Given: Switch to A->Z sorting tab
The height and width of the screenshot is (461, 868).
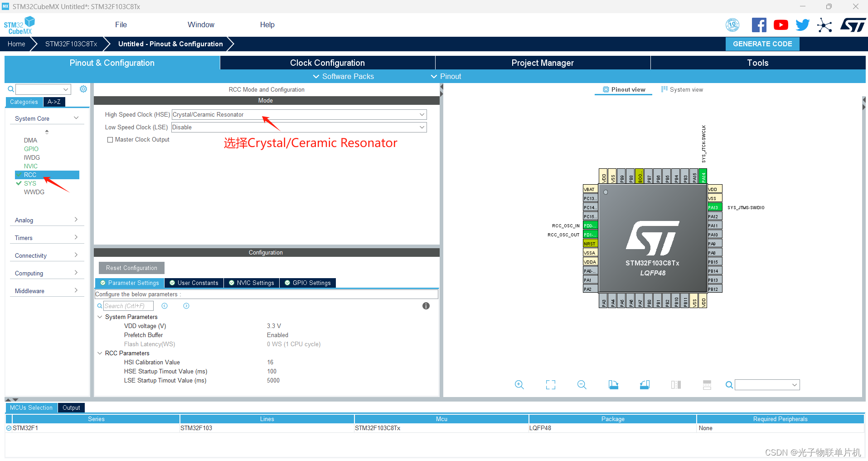Looking at the screenshot, I should pyautogui.click(x=54, y=102).
